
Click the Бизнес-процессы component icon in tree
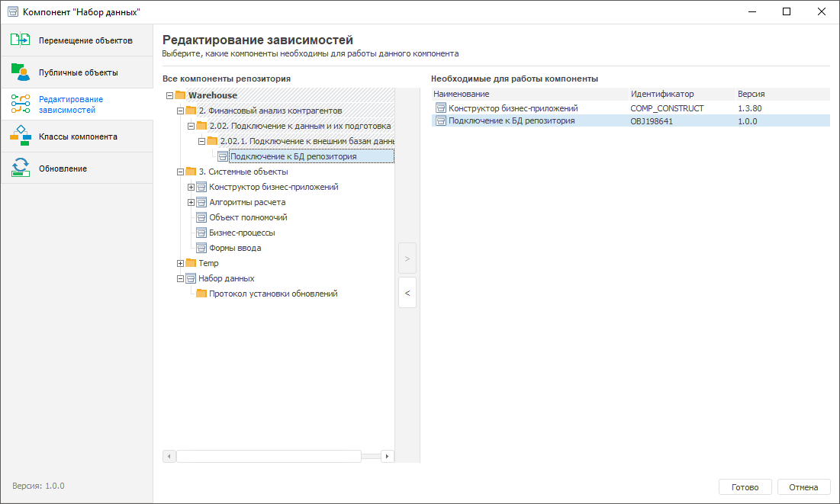[x=201, y=233]
